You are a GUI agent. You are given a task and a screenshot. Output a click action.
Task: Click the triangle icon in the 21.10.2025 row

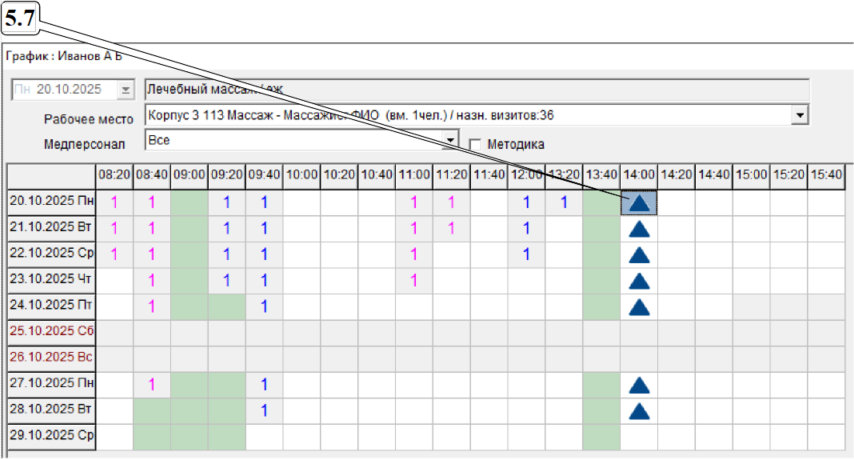pyautogui.click(x=640, y=229)
